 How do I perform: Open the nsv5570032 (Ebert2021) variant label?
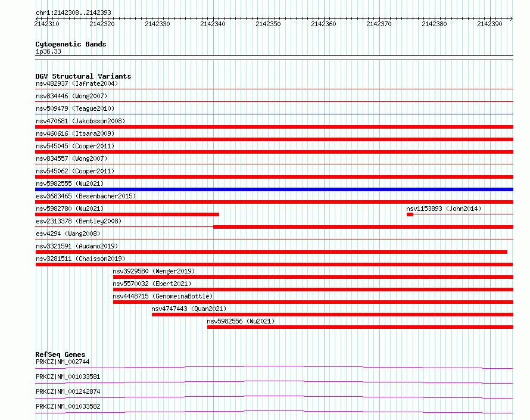pyautogui.click(x=152, y=284)
